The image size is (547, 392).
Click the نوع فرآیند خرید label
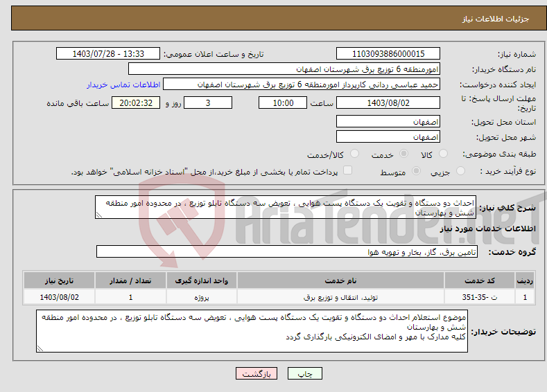(507, 171)
